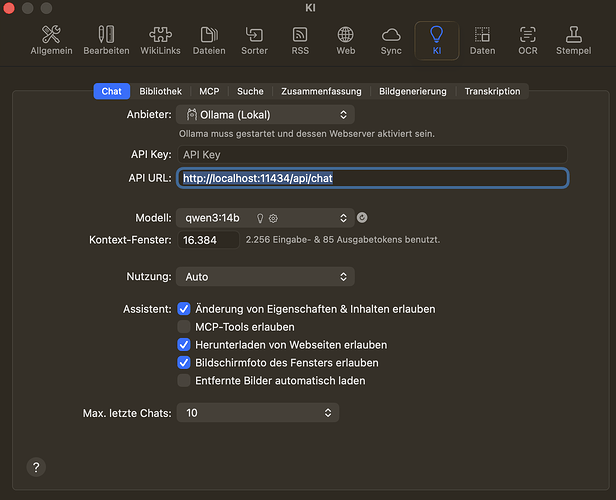Open the Modell dropdown showing qwen3:14b
Image resolution: width=616 pixels, height=500 pixels.
pos(266,218)
